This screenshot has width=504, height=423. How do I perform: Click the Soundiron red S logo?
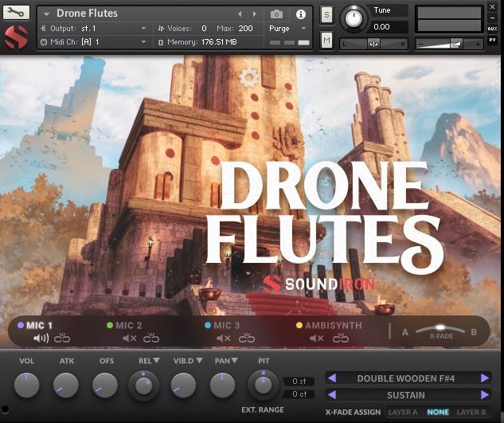(16, 37)
